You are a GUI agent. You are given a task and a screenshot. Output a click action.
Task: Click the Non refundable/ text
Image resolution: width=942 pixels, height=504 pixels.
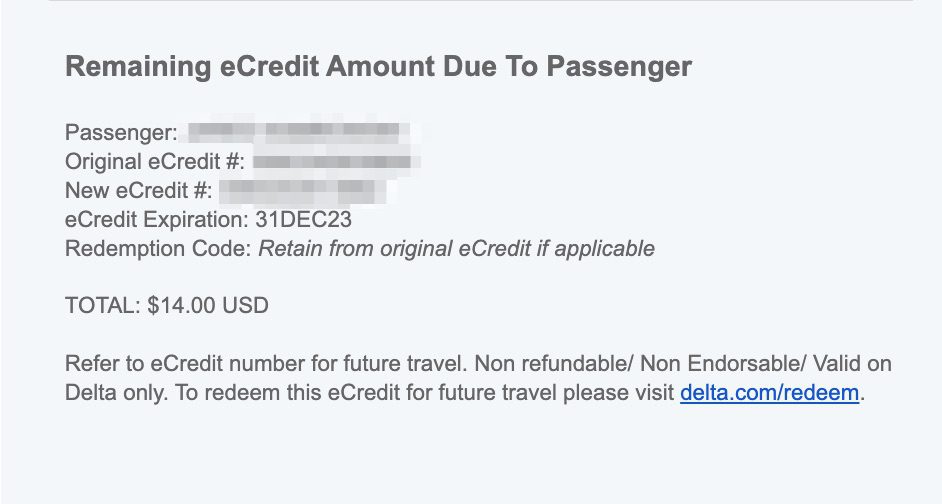tap(554, 364)
